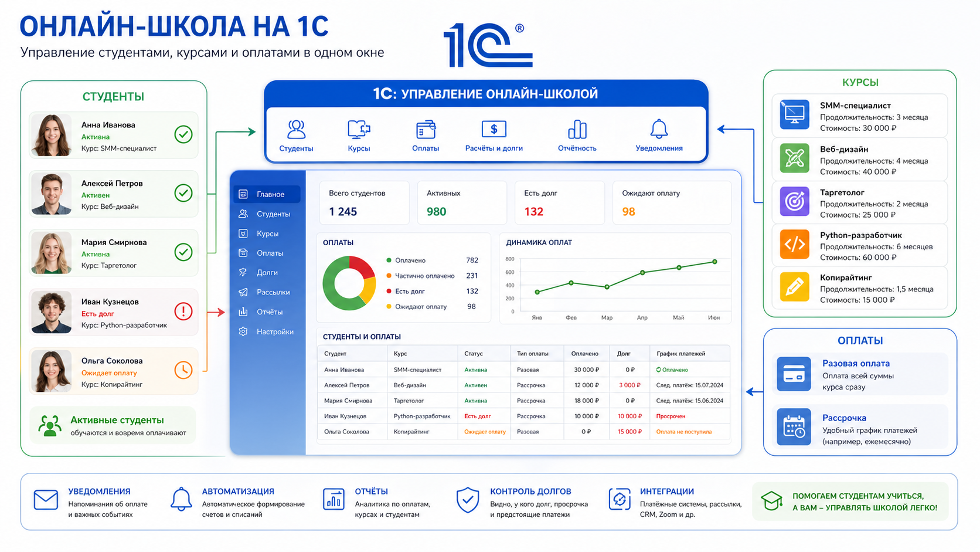This screenshot has width=980, height=552.
Task: Click the График платежей column header
Action: (x=680, y=354)
